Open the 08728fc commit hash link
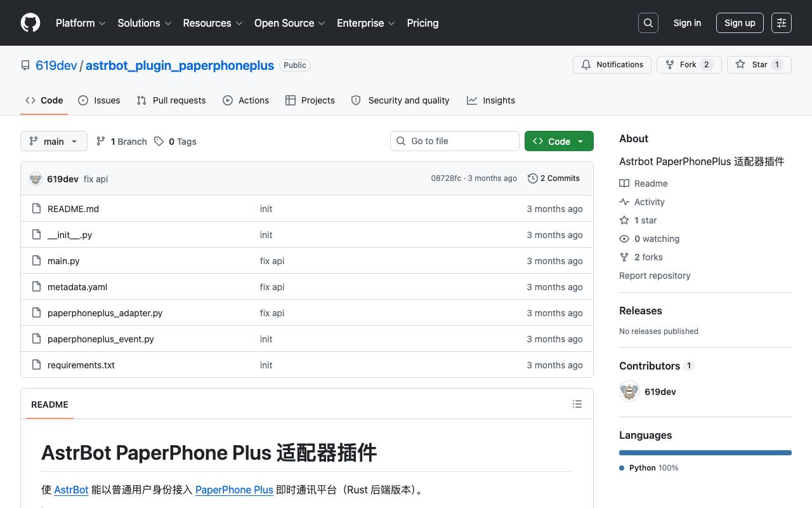Viewport: 812px width, 508px height. tap(446, 178)
